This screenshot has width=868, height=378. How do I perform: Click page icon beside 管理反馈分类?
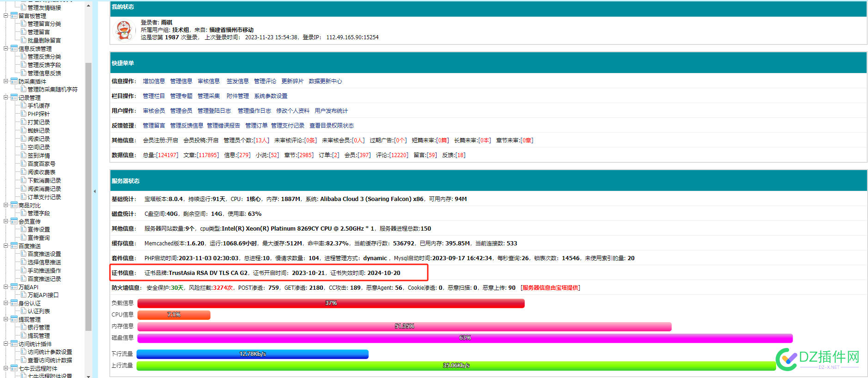24,56
